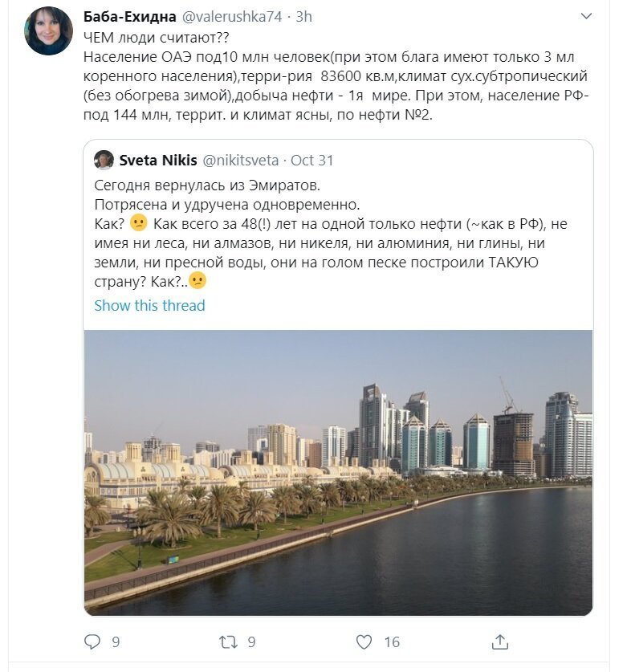Open the @valerushka74 handle
Viewport: 627px width, 672px height.
[x=232, y=17]
